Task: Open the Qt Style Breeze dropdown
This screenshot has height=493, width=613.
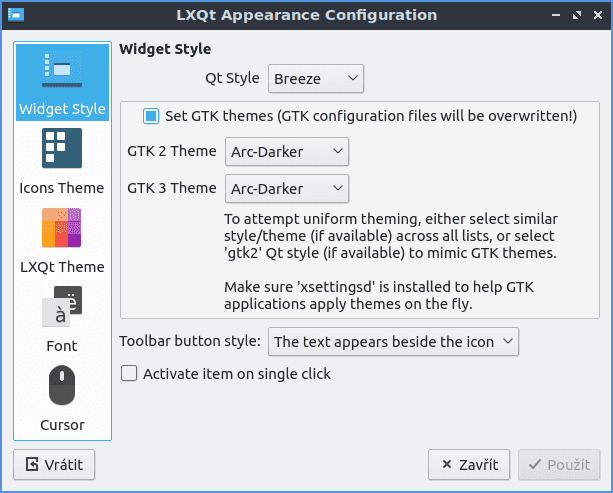Action: pyautogui.click(x=314, y=78)
